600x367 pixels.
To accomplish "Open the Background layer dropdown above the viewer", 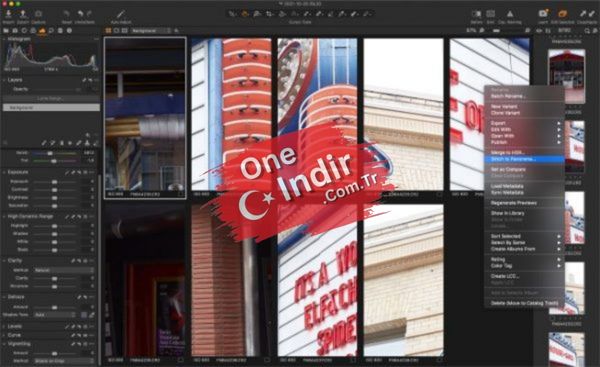I will [151, 31].
